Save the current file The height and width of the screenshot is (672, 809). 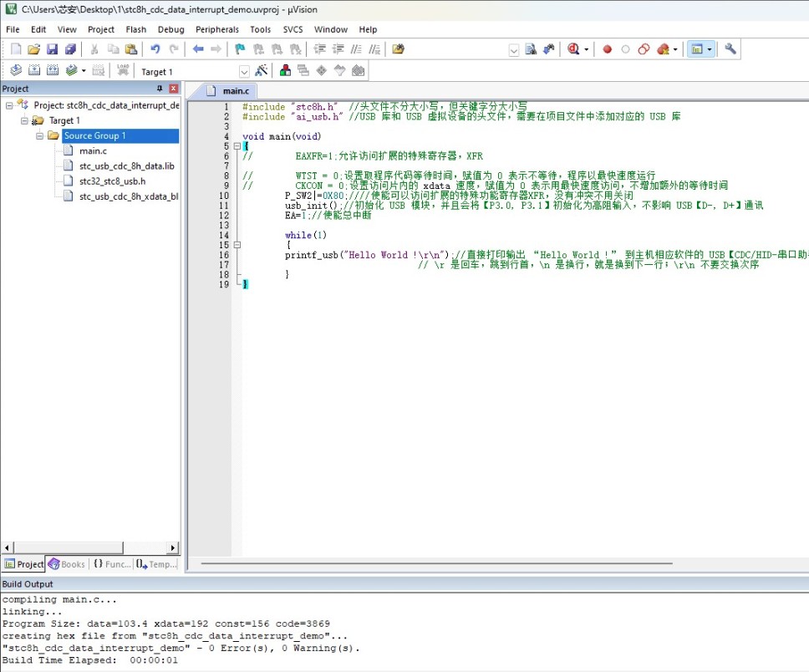click(x=52, y=49)
